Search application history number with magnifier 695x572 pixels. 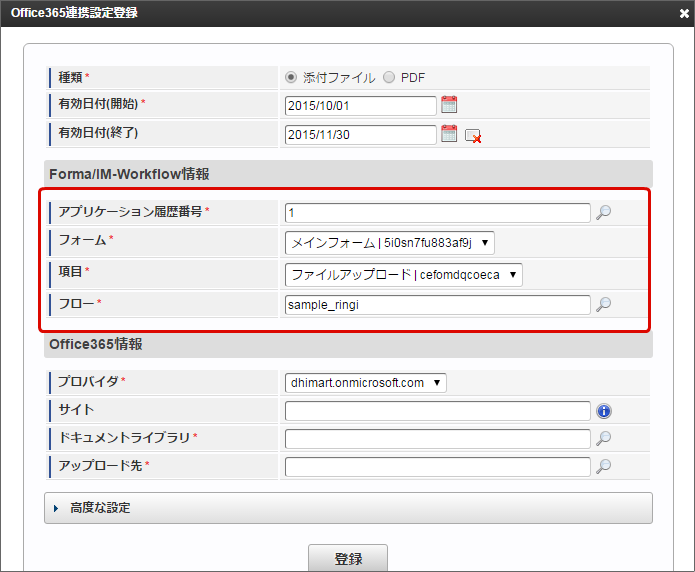point(603,213)
